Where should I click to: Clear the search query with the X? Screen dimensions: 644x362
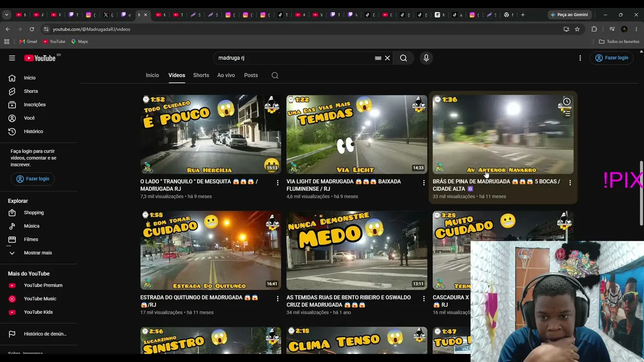point(387,58)
